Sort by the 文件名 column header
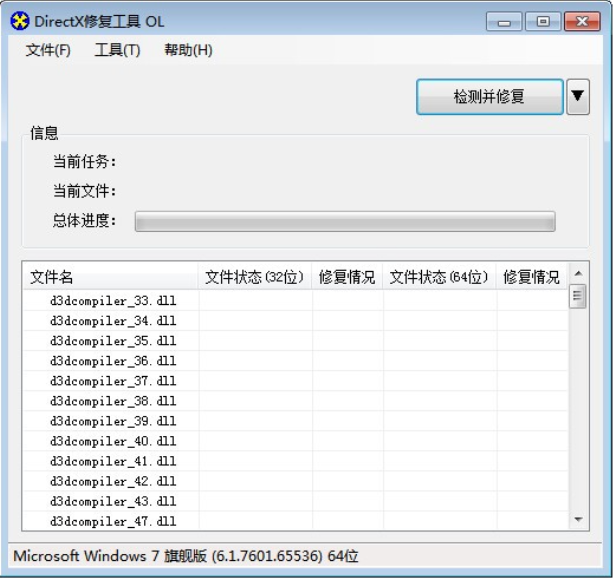 click(x=110, y=277)
